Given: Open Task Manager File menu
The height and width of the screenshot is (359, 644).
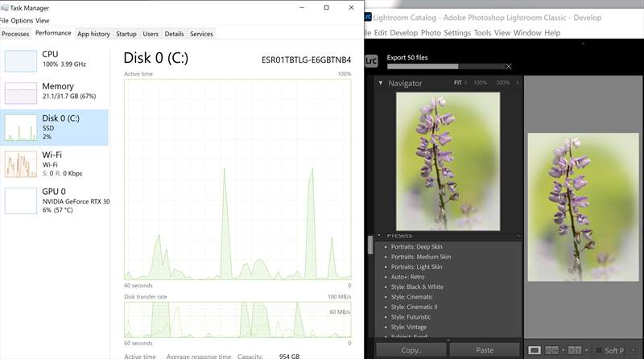Looking at the screenshot, I should coord(4,21).
